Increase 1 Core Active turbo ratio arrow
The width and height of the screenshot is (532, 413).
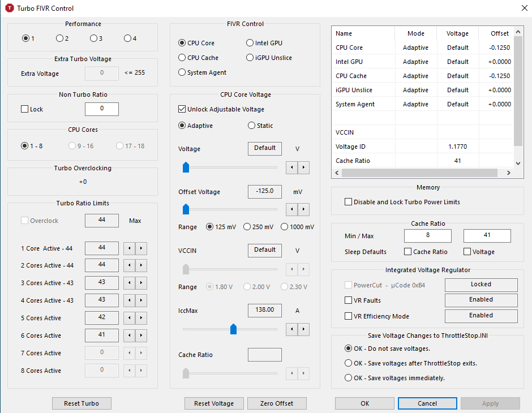click(141, 248)
